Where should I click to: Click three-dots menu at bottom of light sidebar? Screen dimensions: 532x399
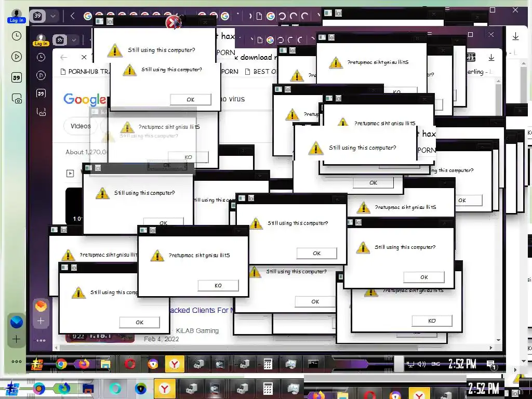tap(16, 362)
